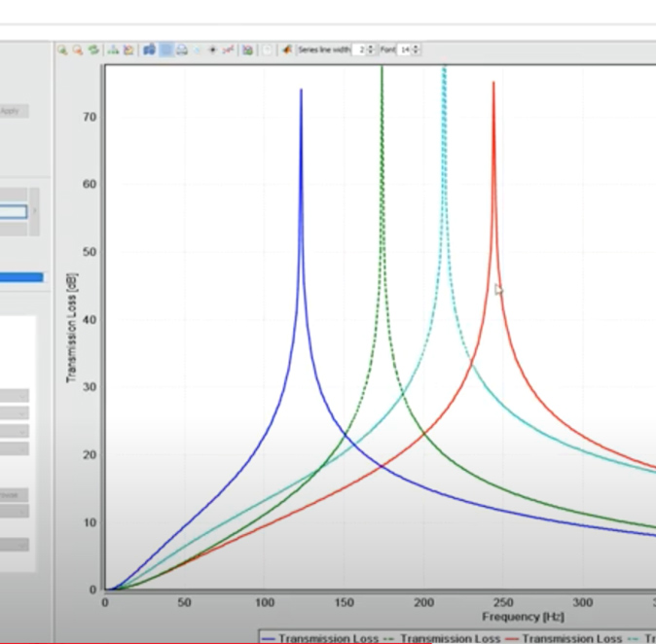Decrease the Font size stepper value

417,53
